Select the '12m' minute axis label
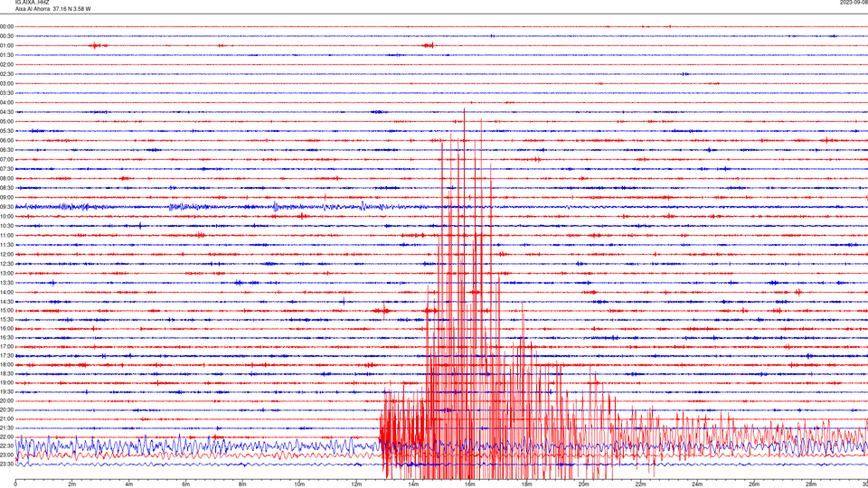868x488 pixels. pyautogui.click(x=356, y=484)
